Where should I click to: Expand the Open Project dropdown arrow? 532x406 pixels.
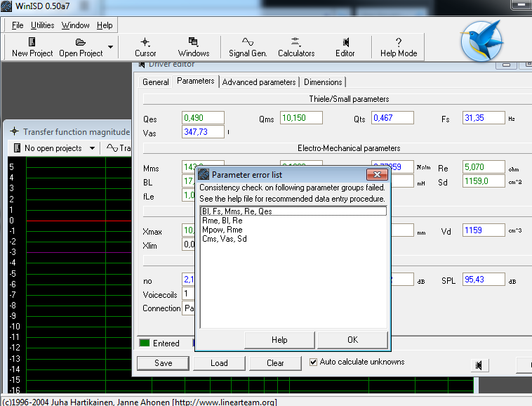tap(111, 47)
